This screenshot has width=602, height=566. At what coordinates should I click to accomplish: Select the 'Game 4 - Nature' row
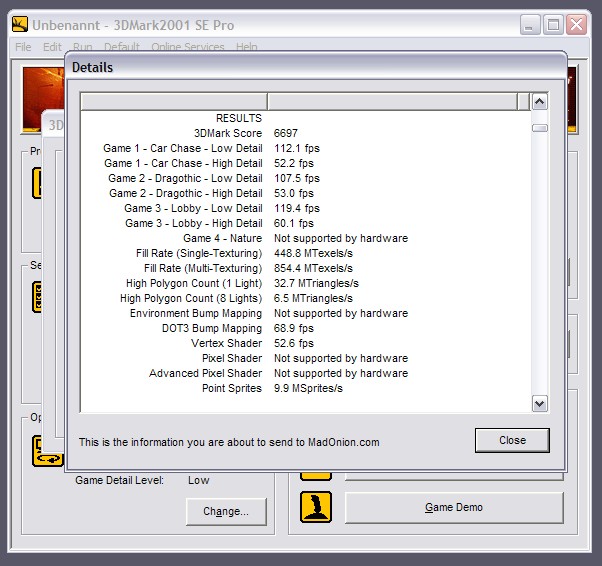click(305, 238)
